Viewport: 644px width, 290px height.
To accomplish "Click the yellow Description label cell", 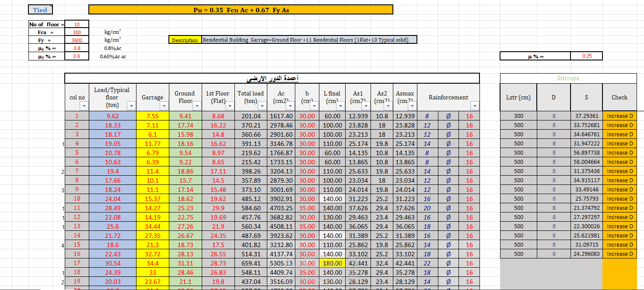I will point(185,40).
